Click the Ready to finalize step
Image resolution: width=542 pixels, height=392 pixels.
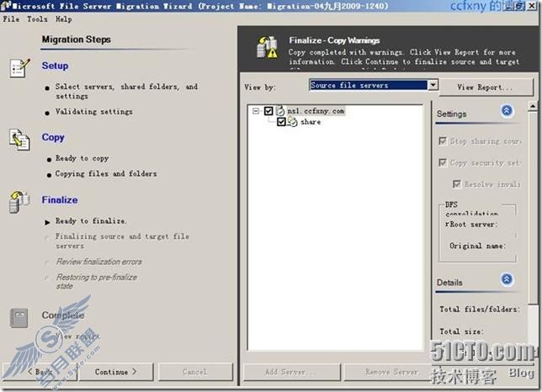click(x=91, y=221)
